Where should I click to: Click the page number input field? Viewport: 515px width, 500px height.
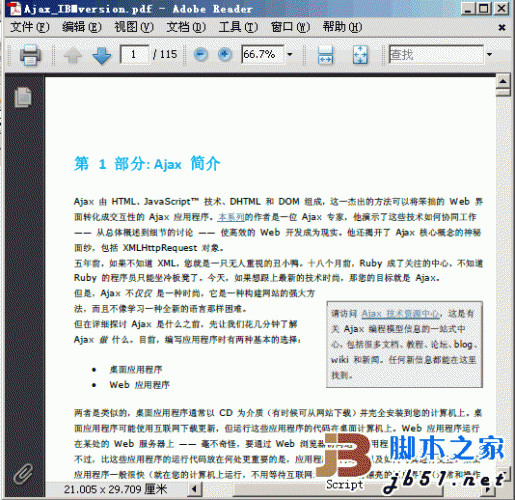[134, 54]
